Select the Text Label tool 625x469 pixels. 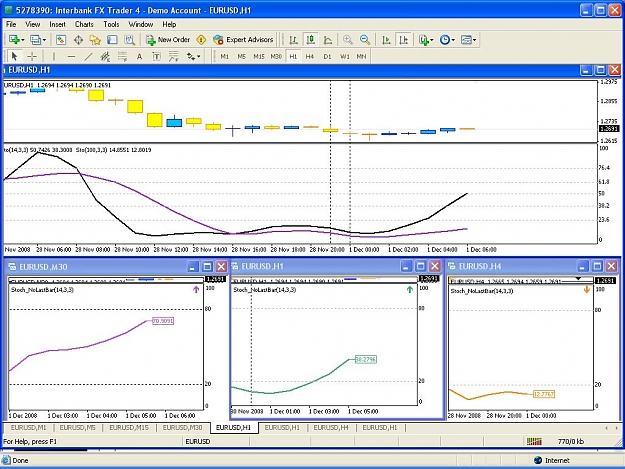156,57
